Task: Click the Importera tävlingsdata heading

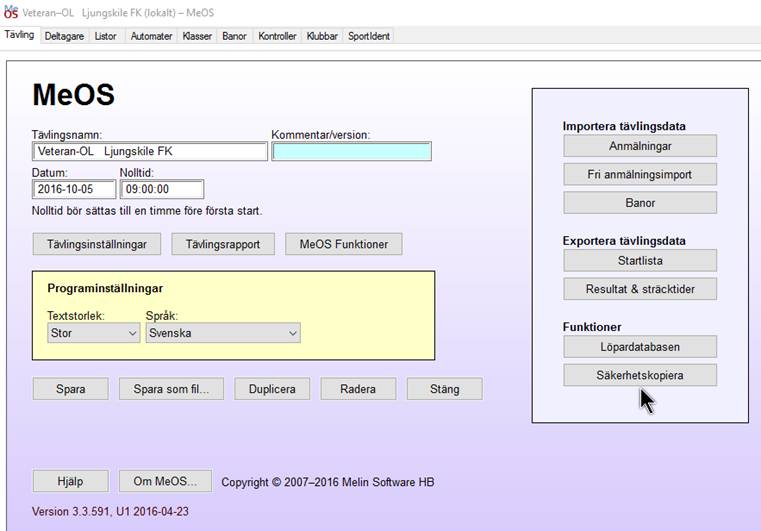Action: [x=624, y=126]
